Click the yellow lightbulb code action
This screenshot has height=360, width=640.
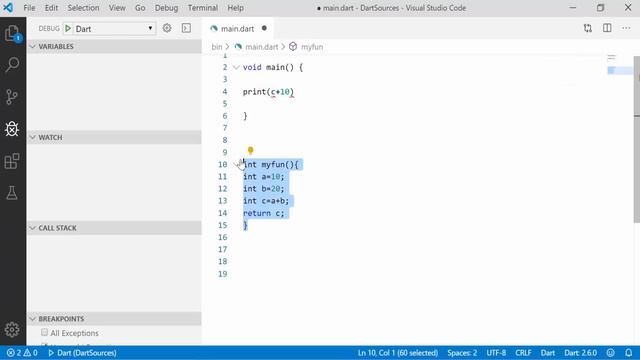[x=250, y=151]
